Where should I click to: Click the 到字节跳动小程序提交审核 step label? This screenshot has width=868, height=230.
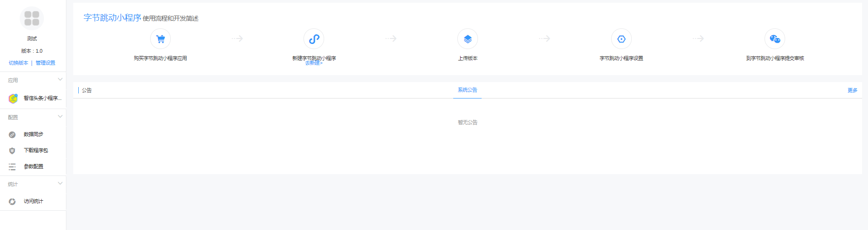pos(775,58)
